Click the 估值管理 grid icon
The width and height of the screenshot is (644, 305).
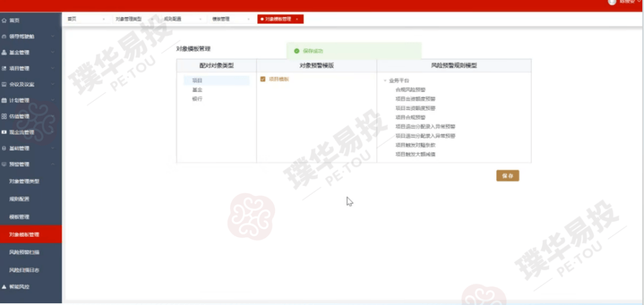pyautogui.click(x=5, y=116)
